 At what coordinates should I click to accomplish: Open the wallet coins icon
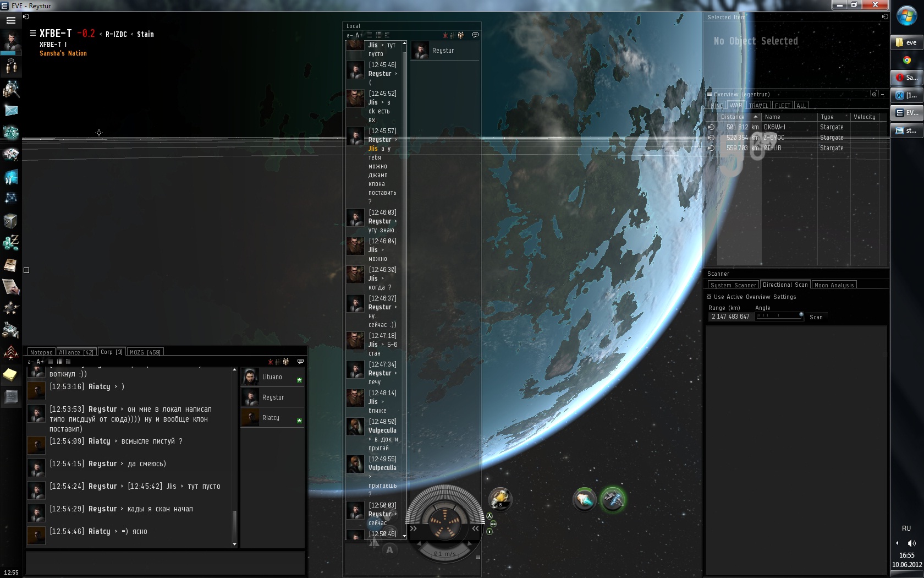coord(10,243)
